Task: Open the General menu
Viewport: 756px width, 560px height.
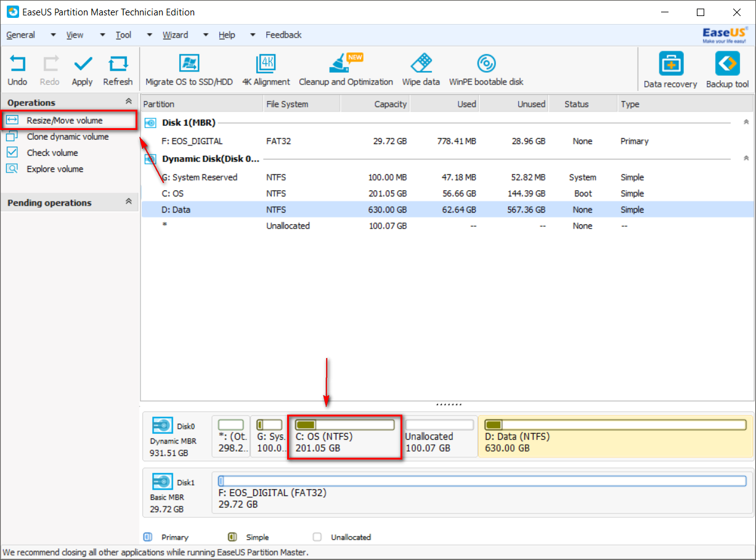Action: point(21,35)
